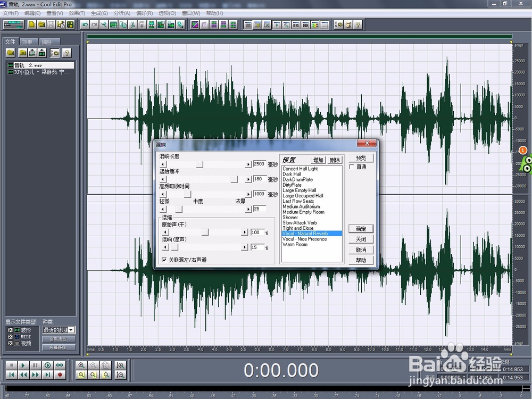Open the 文件(F) menu

(x=11, y=13)
